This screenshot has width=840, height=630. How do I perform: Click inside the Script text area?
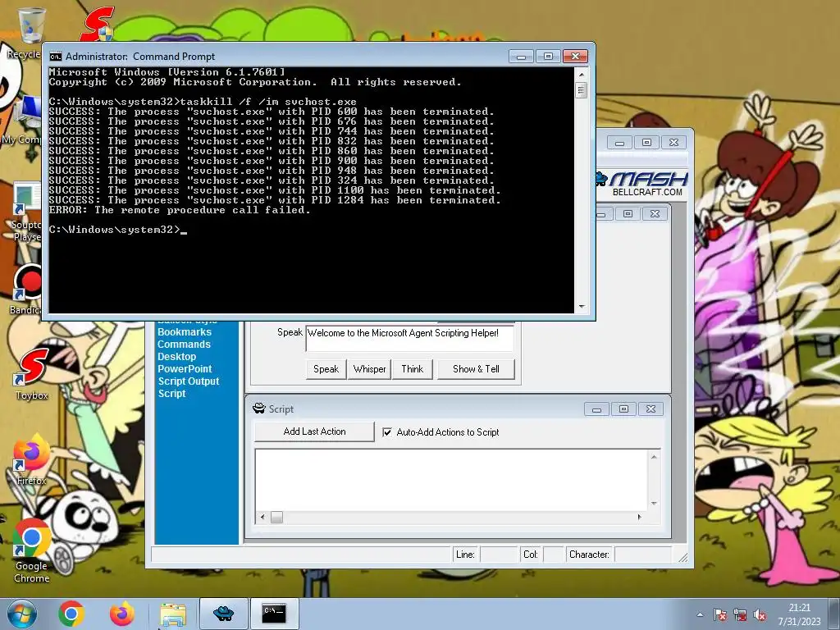click(x=452, y=480)
